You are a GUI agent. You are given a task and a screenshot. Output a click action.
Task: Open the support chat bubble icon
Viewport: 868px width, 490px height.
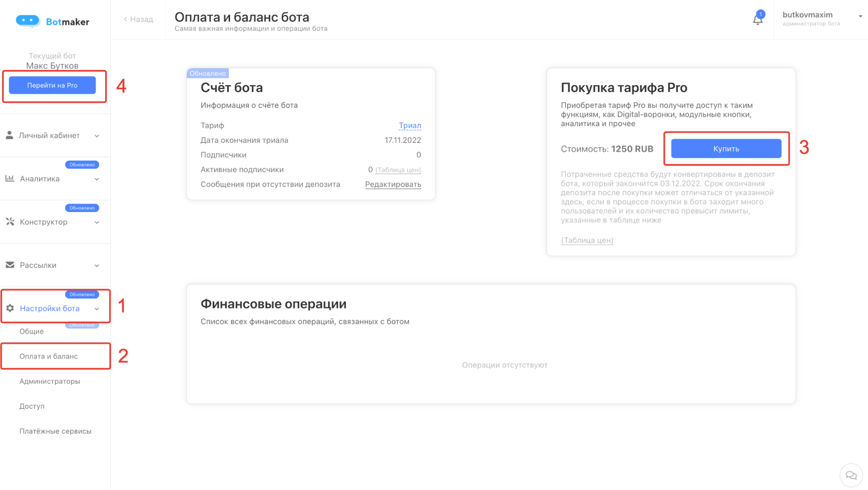coord(851,475)
